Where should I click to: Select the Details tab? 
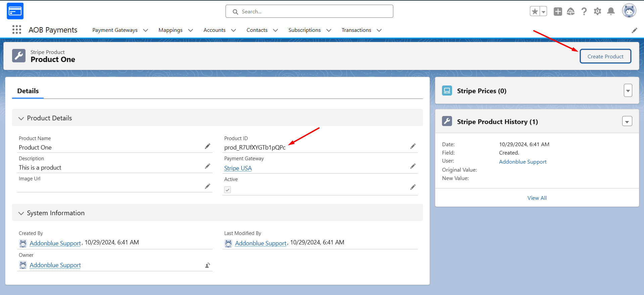click(28, 91)
